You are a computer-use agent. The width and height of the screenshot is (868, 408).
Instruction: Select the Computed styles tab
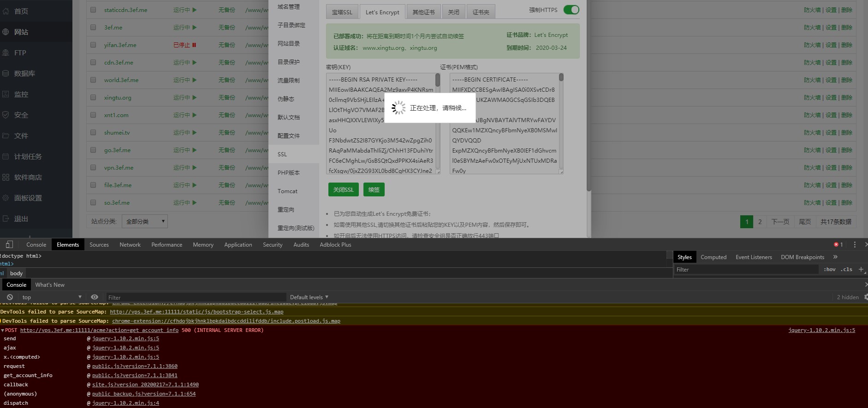tap(713, 257)
